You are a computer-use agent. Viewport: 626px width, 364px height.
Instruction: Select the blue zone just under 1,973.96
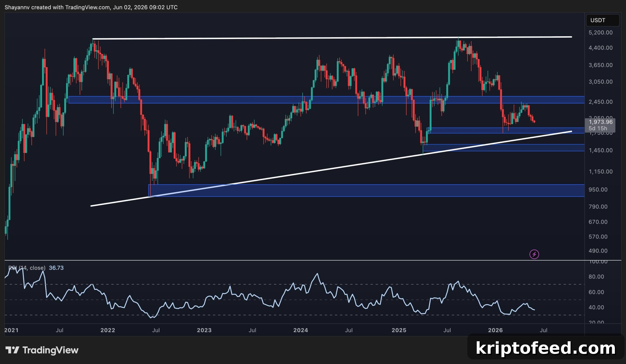coord(505,131)
